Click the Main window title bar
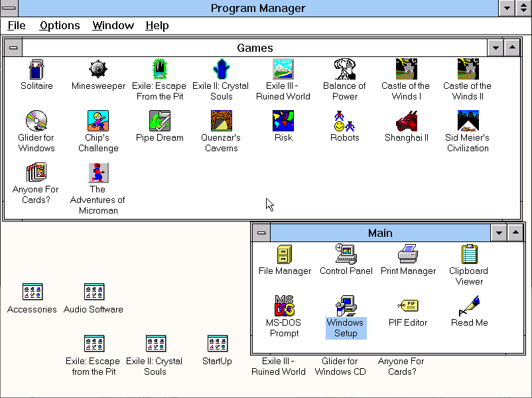532x398 pixels. coord(380,233)
